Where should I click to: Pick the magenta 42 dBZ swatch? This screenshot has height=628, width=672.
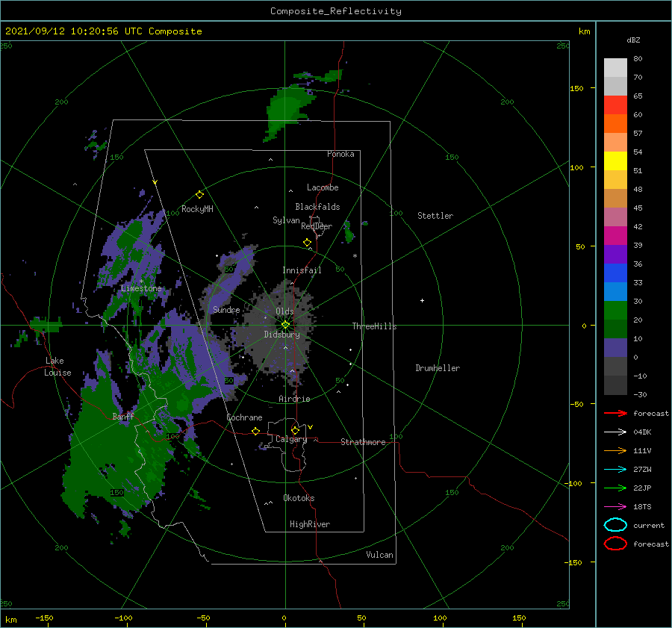(x=615, y=235)
